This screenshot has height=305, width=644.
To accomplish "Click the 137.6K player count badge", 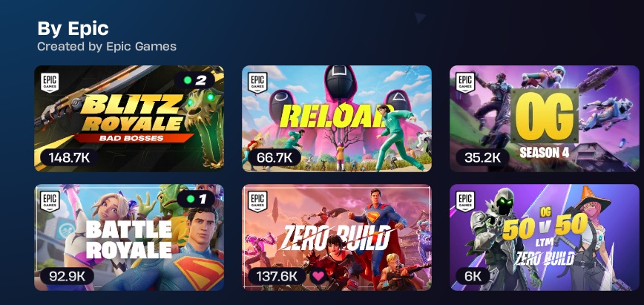I will click(277, 276).
